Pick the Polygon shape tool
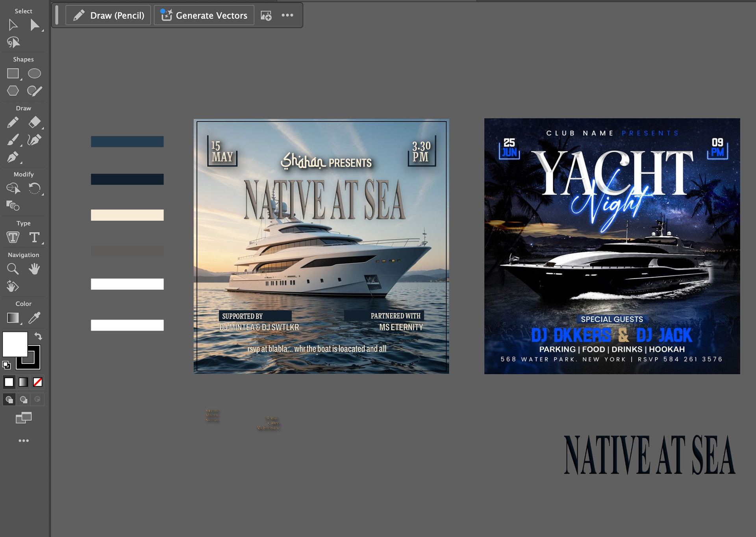 [13, 91]
